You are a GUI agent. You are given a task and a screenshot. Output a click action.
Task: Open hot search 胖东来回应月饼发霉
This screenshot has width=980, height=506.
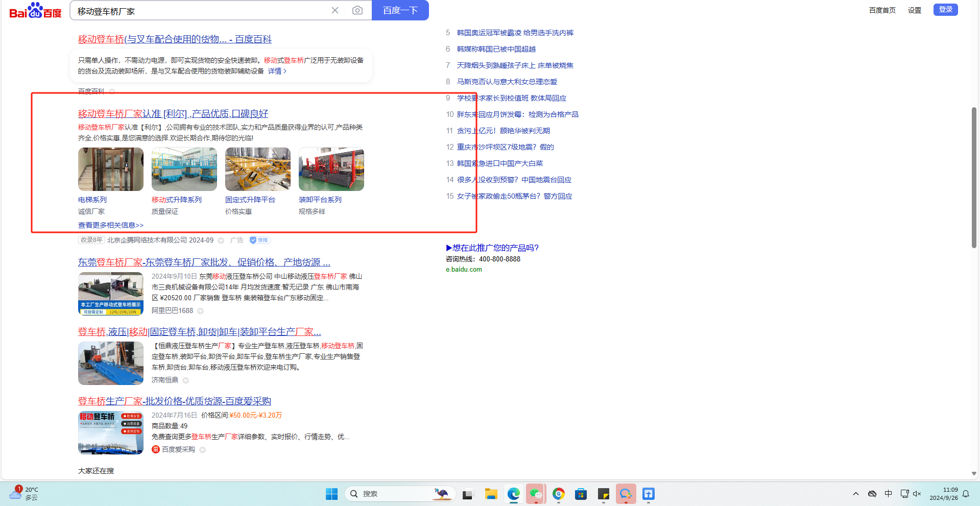click(518, 114)
